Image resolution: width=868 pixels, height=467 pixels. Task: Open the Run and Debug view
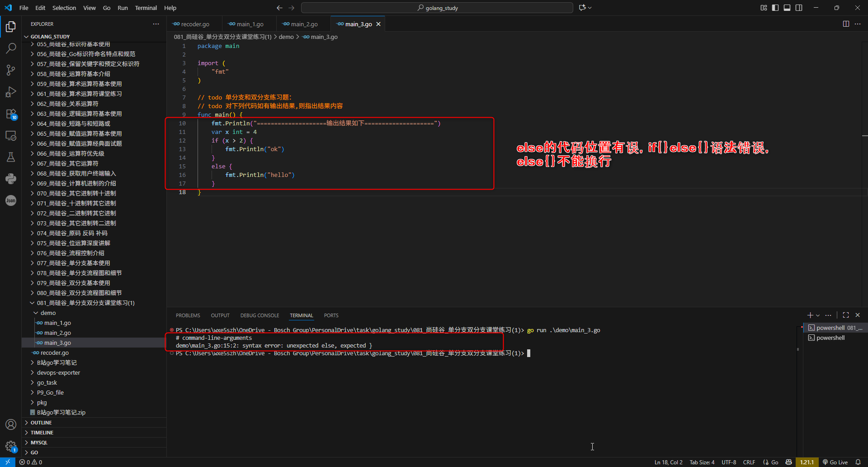pyautogui.click(x=11, y=92)
